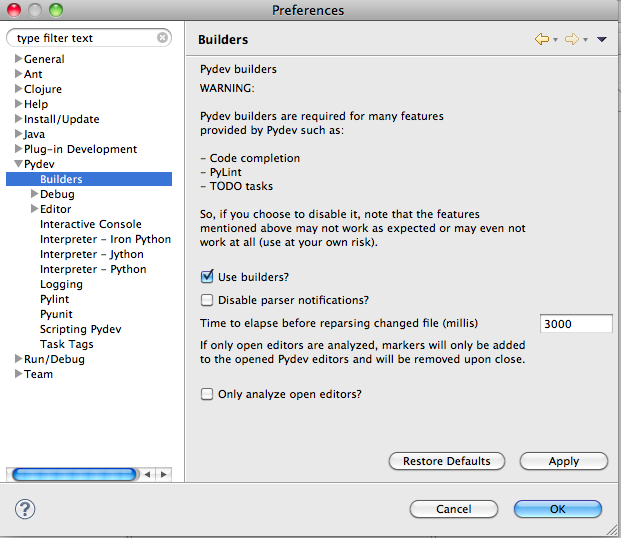Viewport: 621px width, 538px height.
Task: Select Pylint preferences
Action: coord(55,299)
